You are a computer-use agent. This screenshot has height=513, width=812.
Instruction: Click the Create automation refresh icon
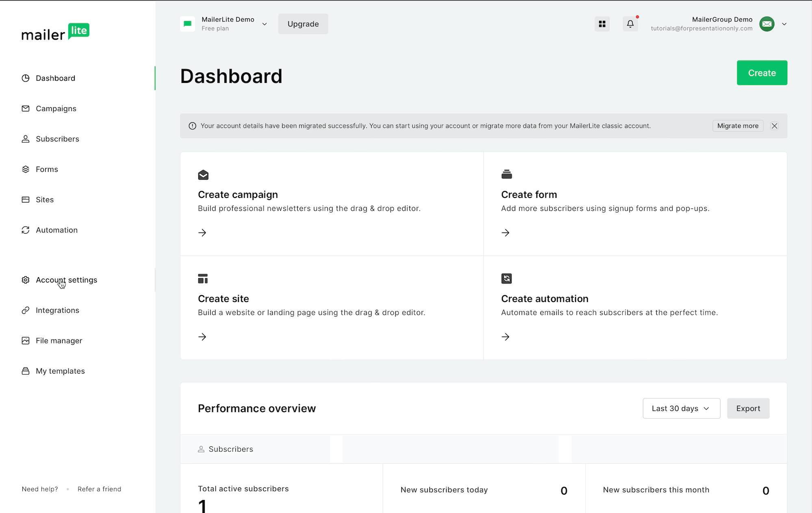point(506,278)
